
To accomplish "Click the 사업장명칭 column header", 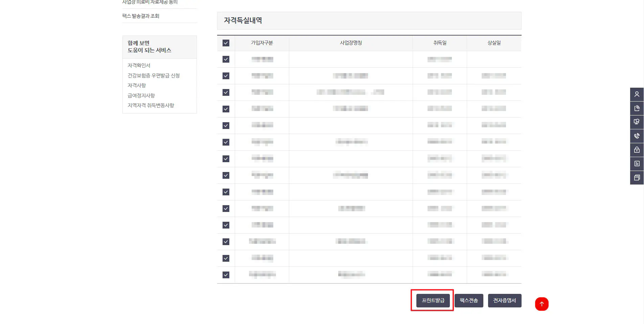I will click(x=351, y=43).
